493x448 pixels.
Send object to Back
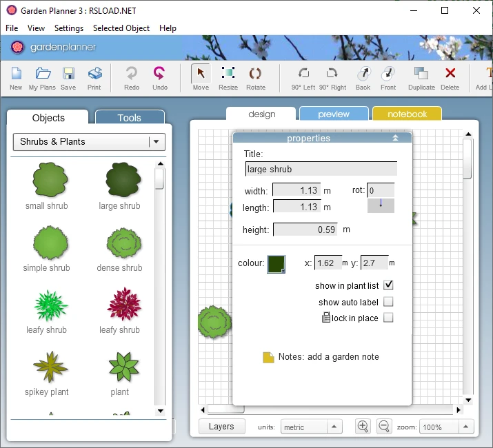363,74
